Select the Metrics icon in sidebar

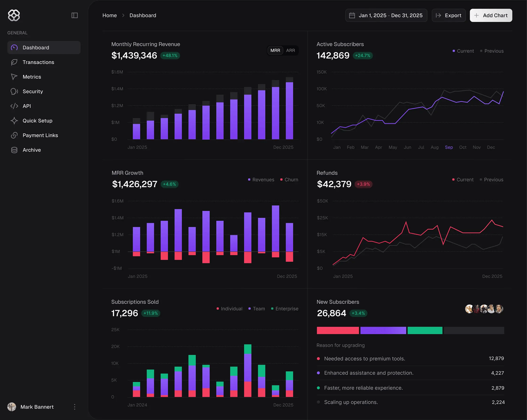click(x=14, y=77)
